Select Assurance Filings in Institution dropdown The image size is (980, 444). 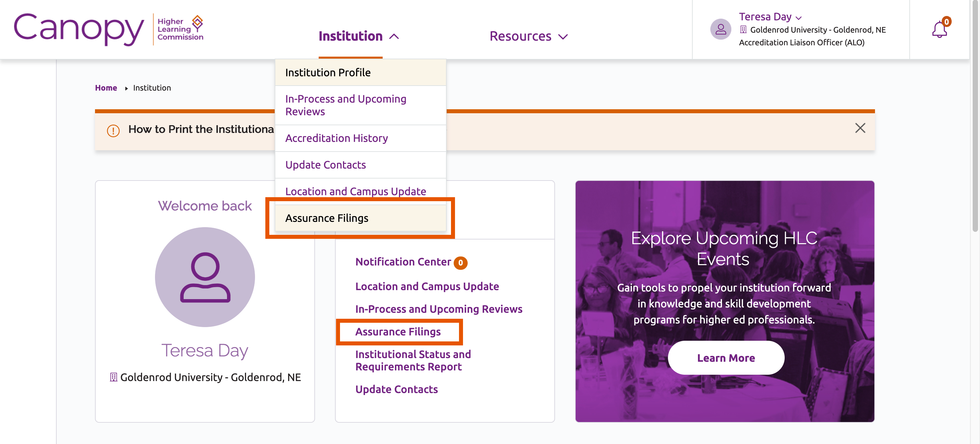coord(360,218)
